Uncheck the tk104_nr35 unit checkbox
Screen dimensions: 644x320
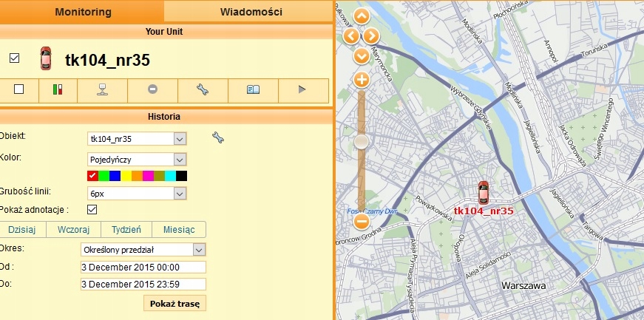pyautogui.click(x=14, y=58)
